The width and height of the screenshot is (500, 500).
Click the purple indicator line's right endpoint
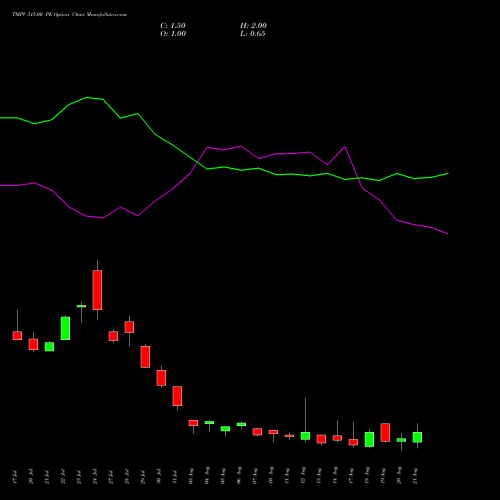point(448,234)
